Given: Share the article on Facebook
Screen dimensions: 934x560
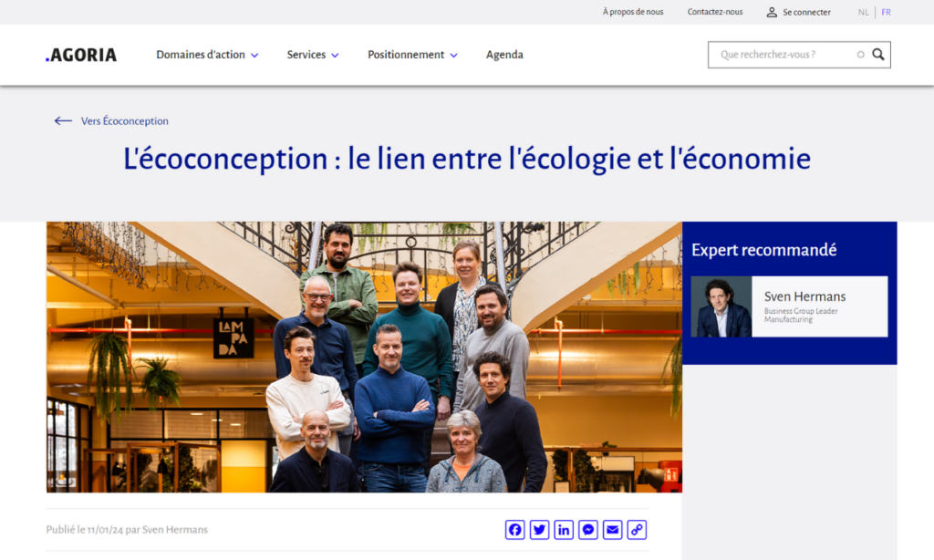Looking at the screenshot, I should [514, 530].
